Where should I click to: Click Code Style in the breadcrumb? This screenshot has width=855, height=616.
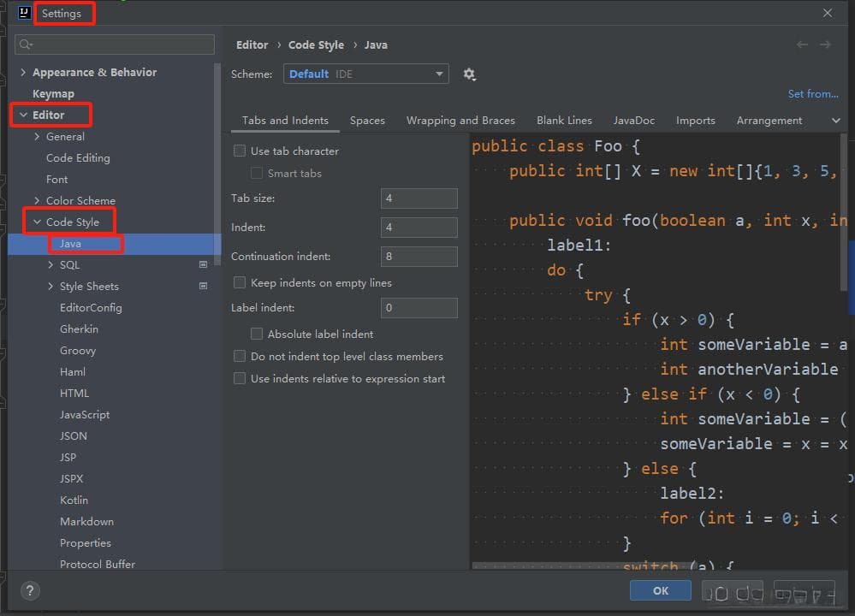tap(316, 44)
